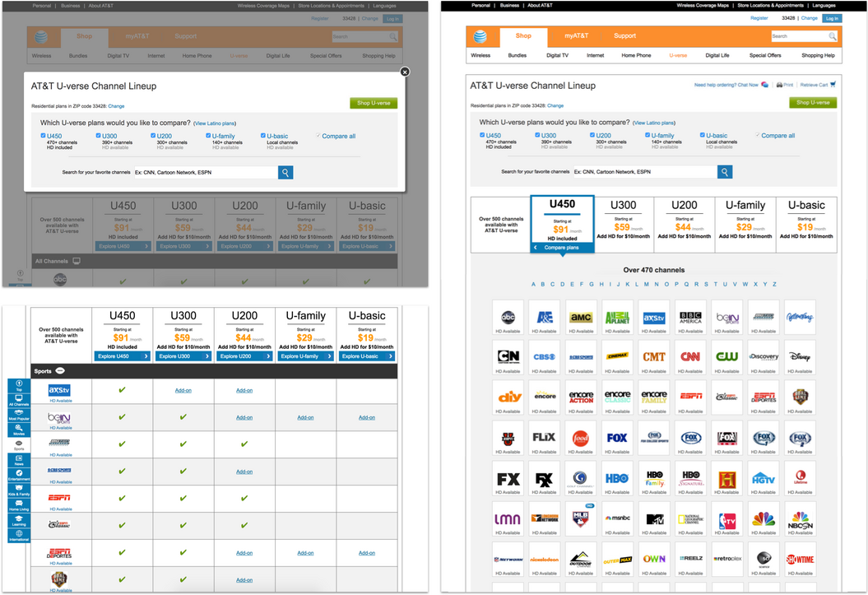Click the View Latino plans link in popup
Screen dimensions: 868x595
pos(215,123)
